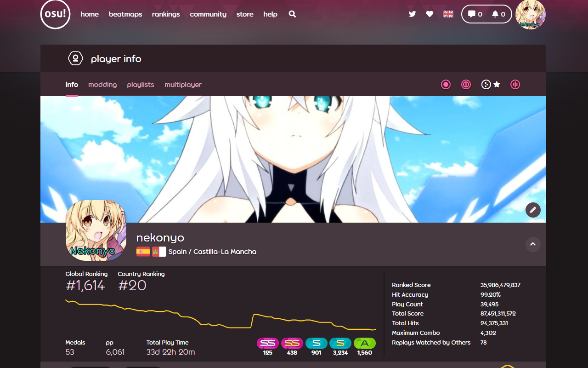Open chat messages bubble icon

(475, 14)
